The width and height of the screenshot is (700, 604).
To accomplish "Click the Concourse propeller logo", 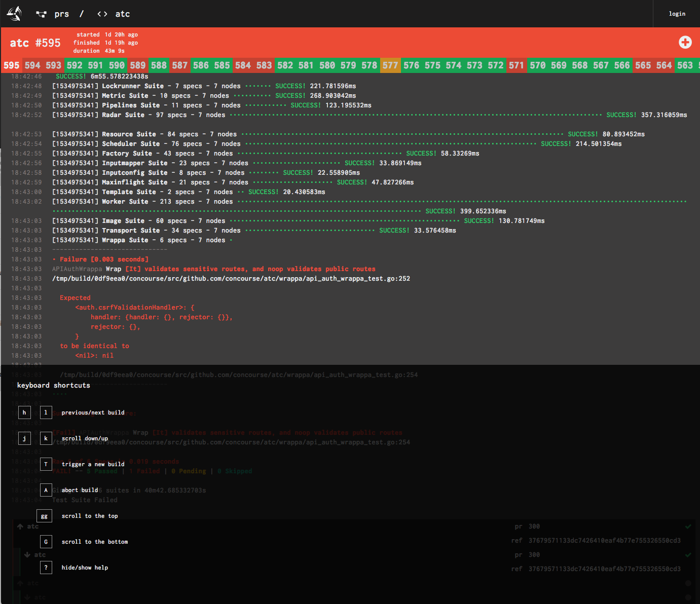I will [x=14, y=14].
